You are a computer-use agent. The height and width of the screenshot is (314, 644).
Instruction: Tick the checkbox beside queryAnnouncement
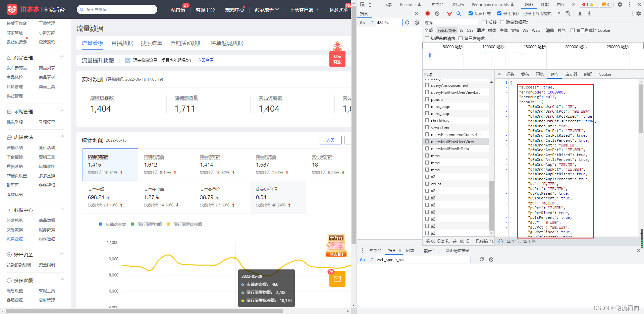(x=427, y=85)
